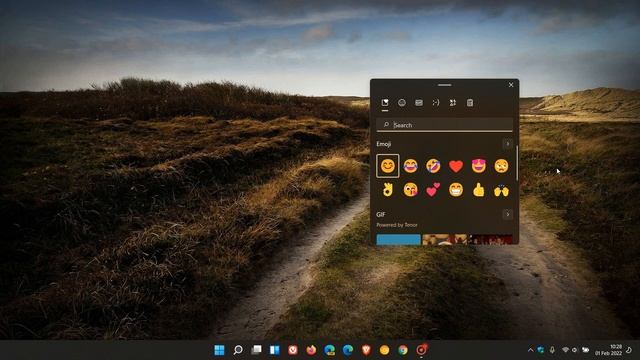This screenshot has width=640, height=360.
Task: Insert the raising hands emoji
Action: point(501,190)
